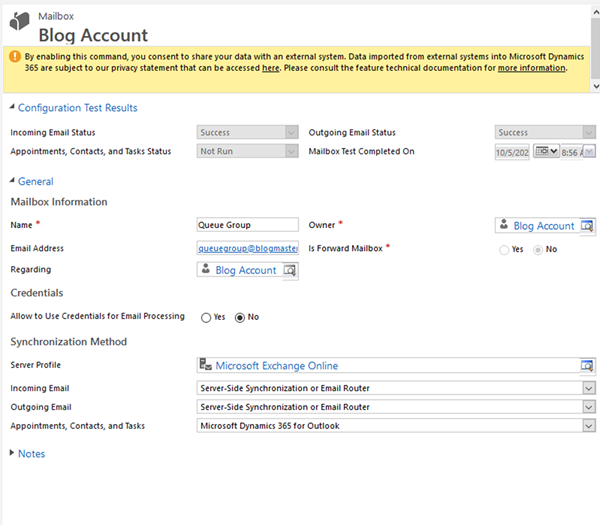Open Owner field lookup search icon
Viewport: 600px width, 525px height.
click(587, 226)
